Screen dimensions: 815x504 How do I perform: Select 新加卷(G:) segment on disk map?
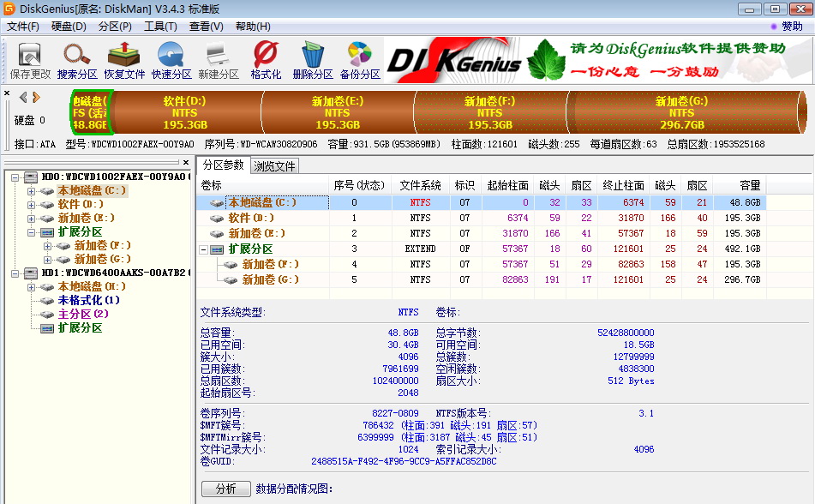click(x=681, y=113)
